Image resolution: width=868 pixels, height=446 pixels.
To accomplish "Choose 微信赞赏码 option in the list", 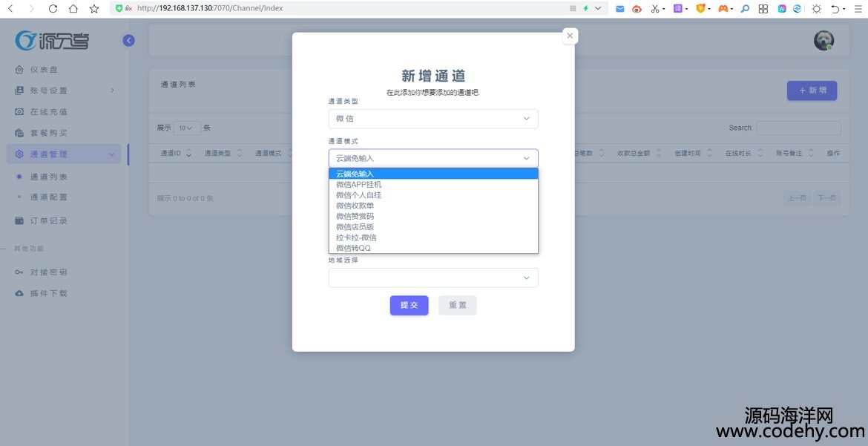I will pos(355,216).
